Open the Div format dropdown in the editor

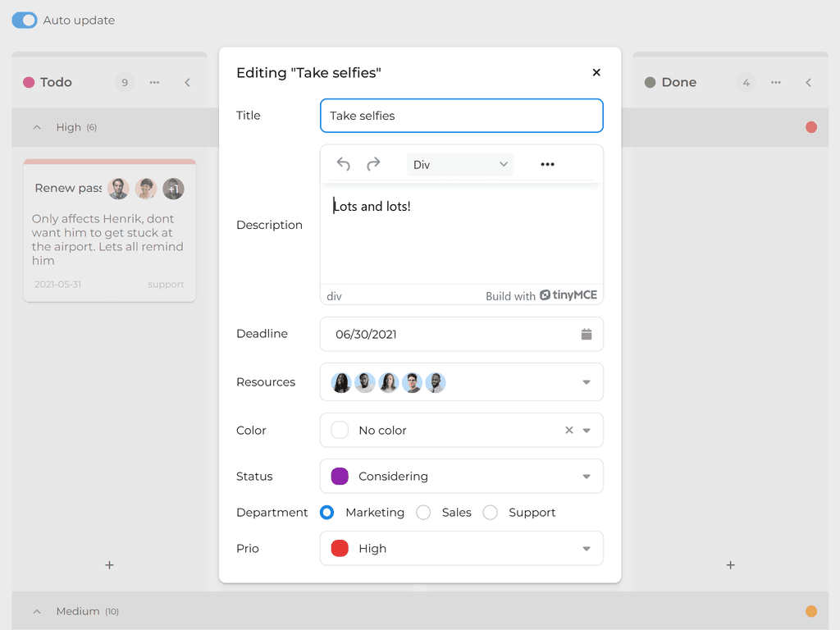(x=459, y=164)
